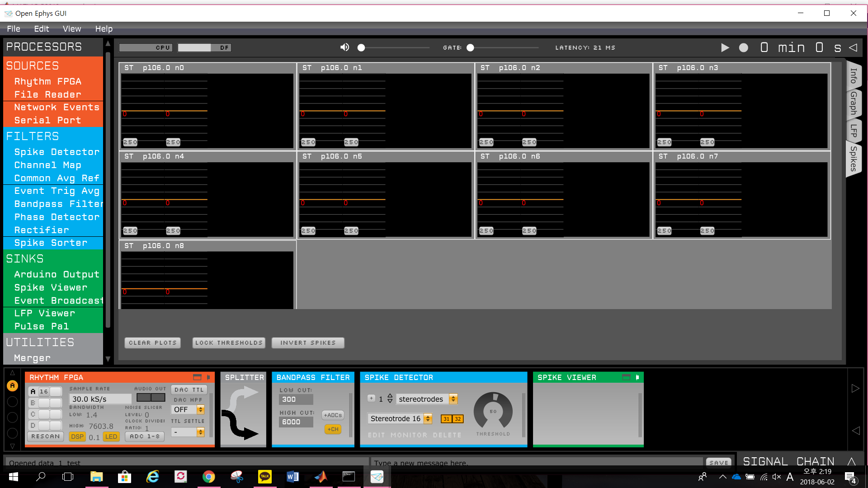Screen dimensions: 868x488
Task: Toggle channel 31 button
Action: (x=446, y=419)
